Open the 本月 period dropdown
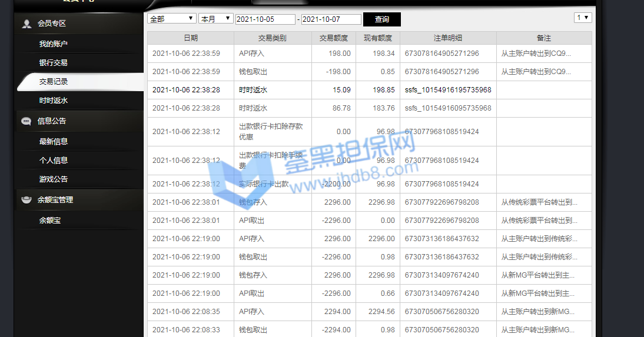644x337 pixels. [x=215, y=19]
